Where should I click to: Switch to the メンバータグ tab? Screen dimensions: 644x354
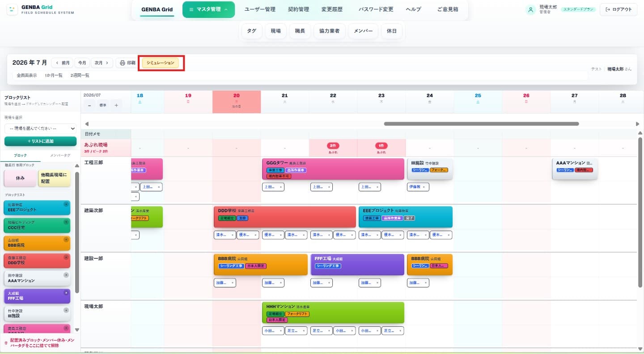(60, 156)
